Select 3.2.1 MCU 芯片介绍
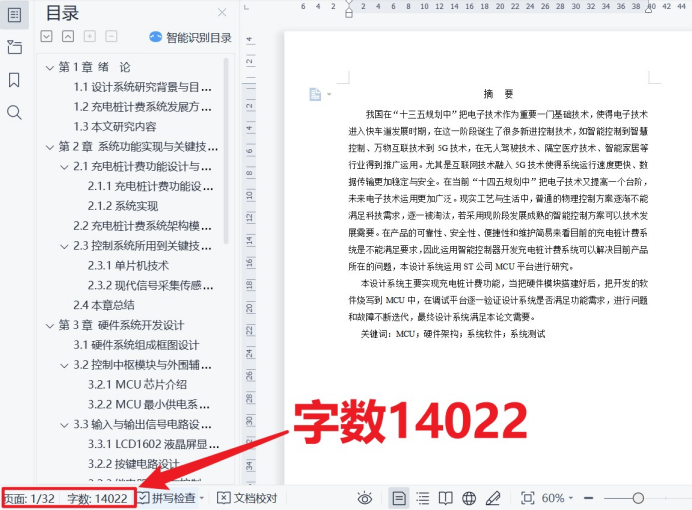The image size is (692, 510). click(x=137, y=385)
